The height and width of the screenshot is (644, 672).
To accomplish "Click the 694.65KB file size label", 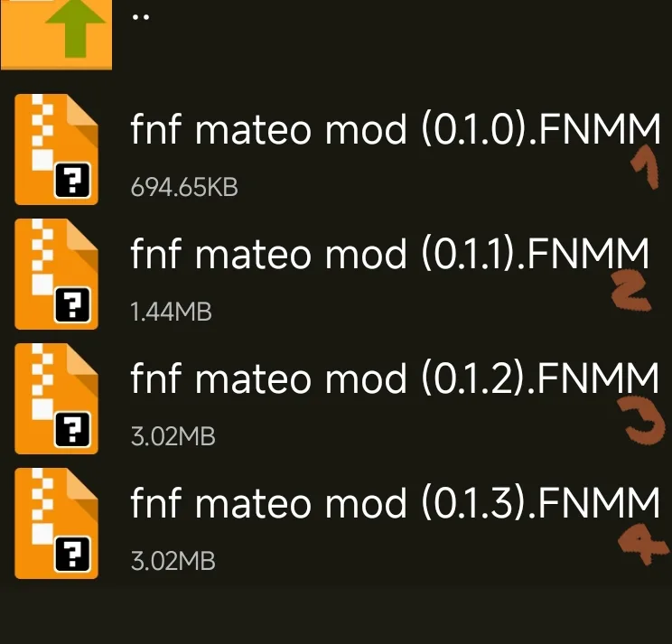I will (184, 187).
